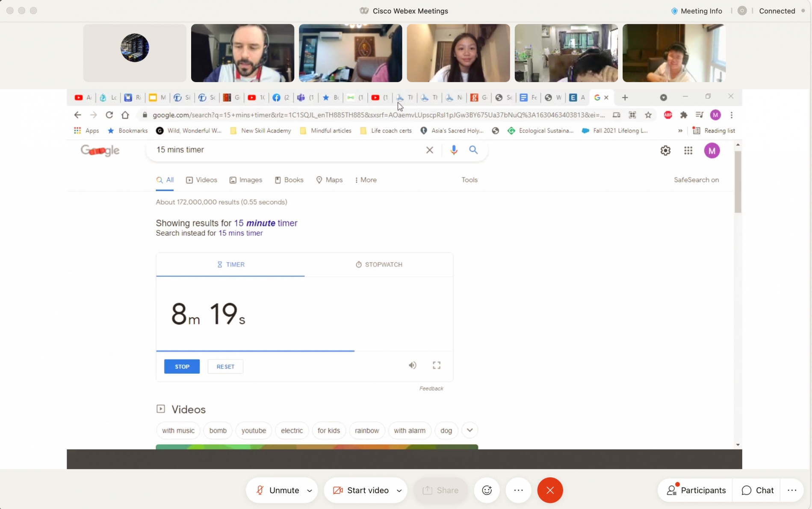
Task: Bookmark this page with the star icon
Action: click(x=648, y=115)
